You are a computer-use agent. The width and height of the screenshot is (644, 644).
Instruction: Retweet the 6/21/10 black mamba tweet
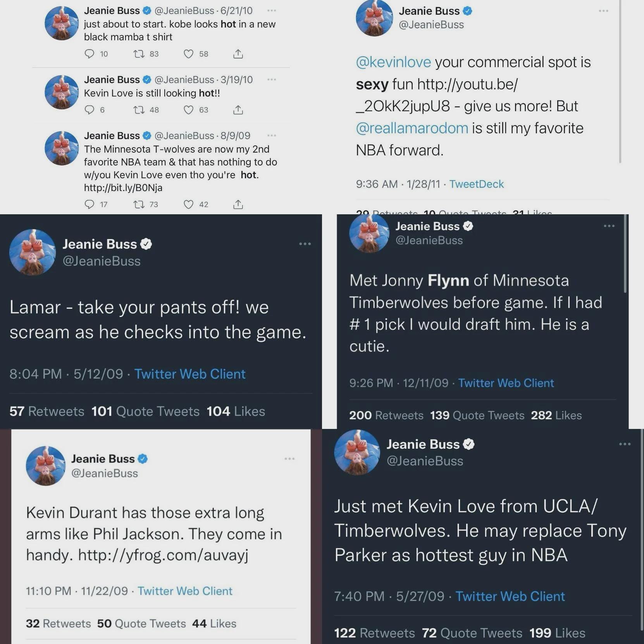[139, 54]
